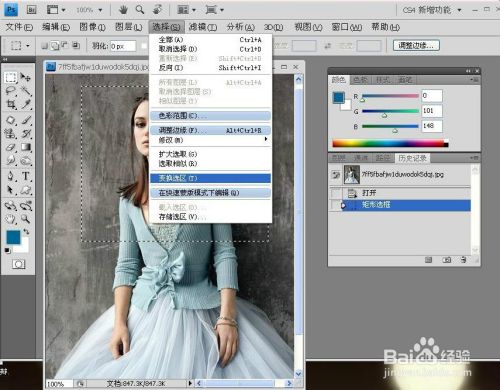Open the 窗口 menu
This screenshot has height=390, width=500.
[x=347, y=27]
